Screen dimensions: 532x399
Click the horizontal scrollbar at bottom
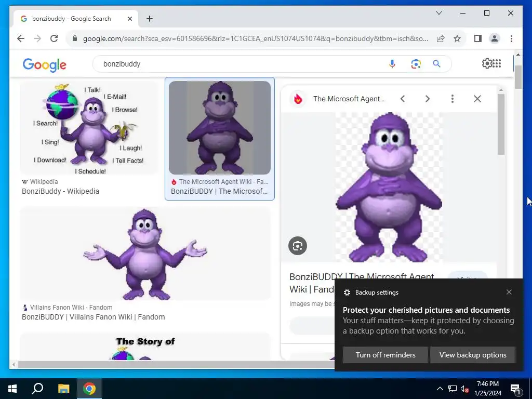(176, 365)
